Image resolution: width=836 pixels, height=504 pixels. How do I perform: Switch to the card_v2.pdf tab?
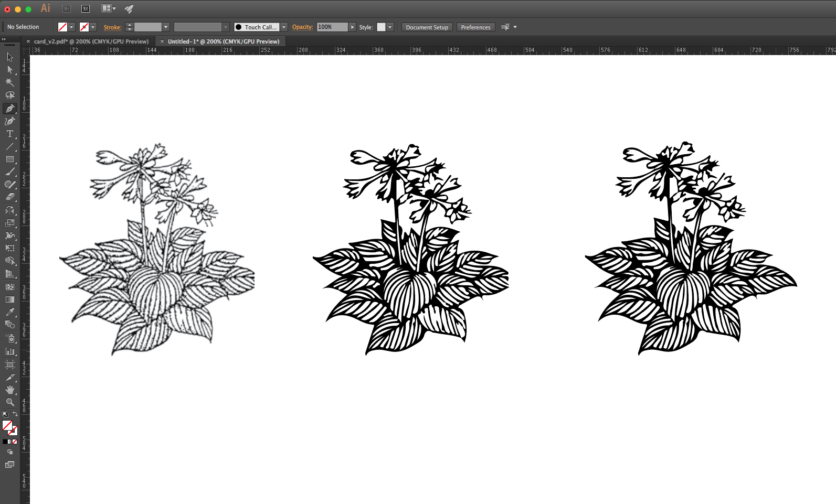point(91,41)
